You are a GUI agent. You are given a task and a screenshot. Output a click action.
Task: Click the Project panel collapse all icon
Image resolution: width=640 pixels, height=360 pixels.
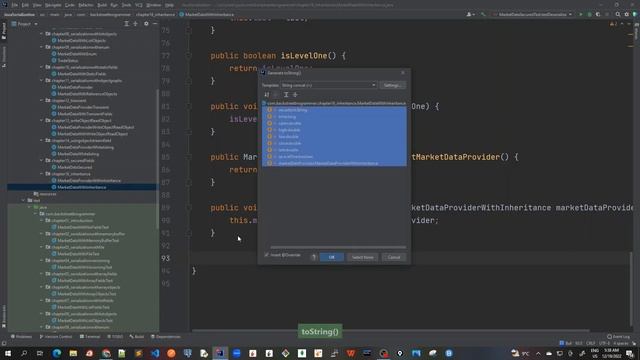tap(136, 24)
